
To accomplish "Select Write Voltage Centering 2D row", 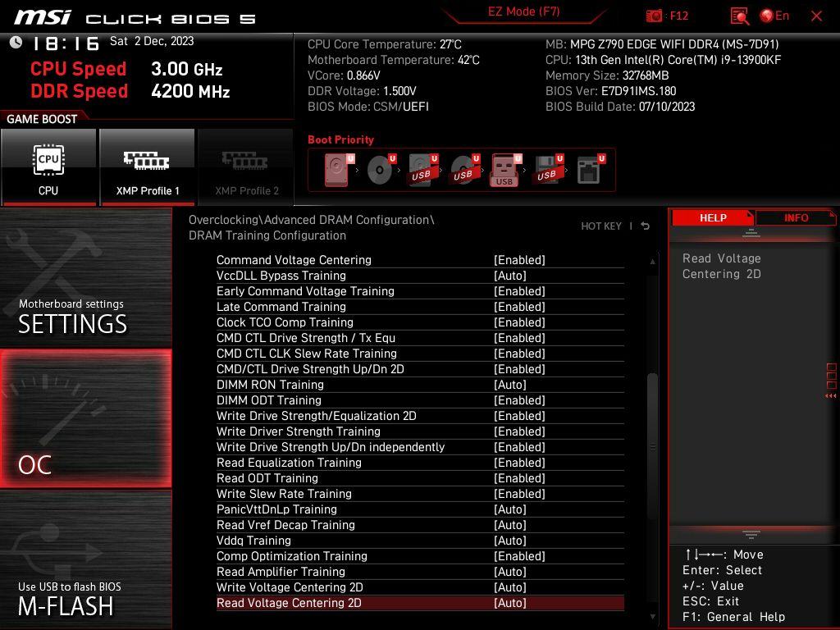I will point(420,587).
